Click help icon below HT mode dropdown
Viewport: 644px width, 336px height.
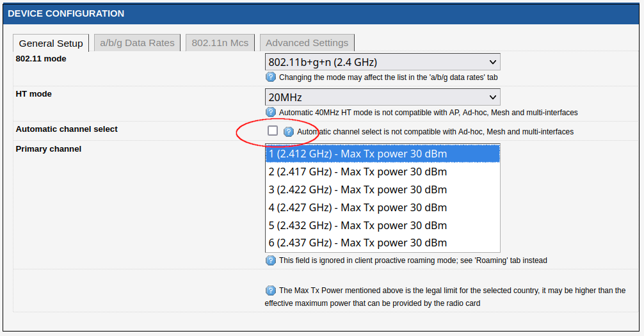click(271, 113)
